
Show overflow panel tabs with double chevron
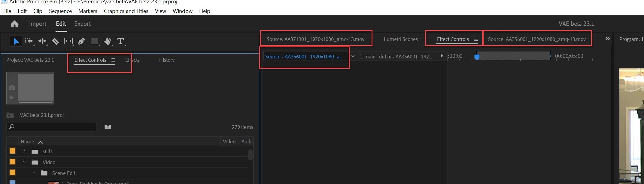(x=608, y=39)
